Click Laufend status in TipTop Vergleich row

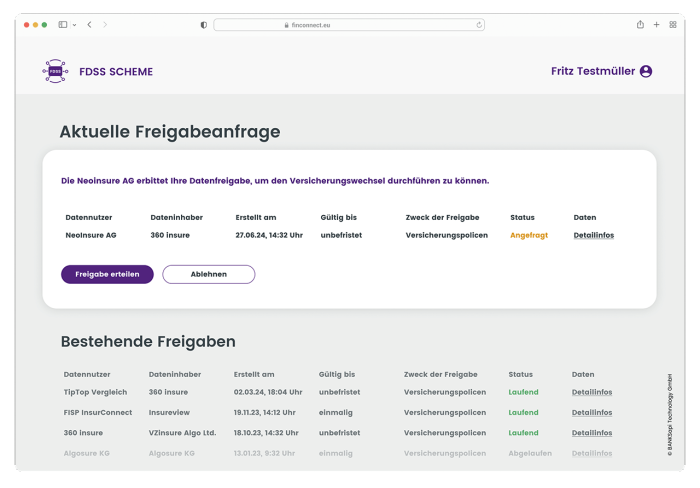click(x=523, y=392)
